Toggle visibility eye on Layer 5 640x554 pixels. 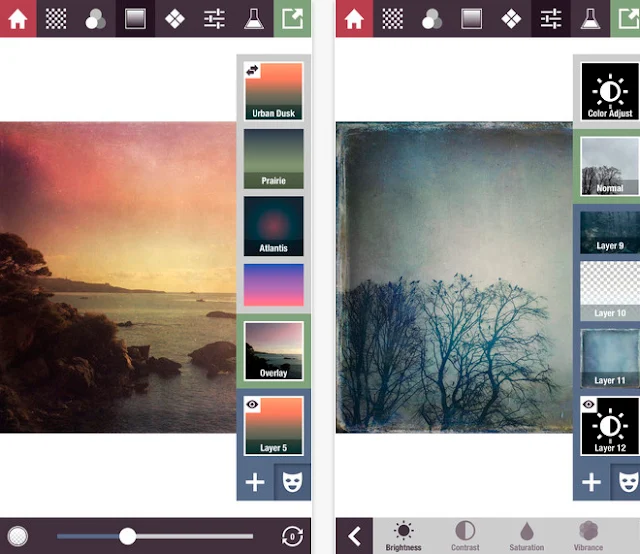point(252,404)
